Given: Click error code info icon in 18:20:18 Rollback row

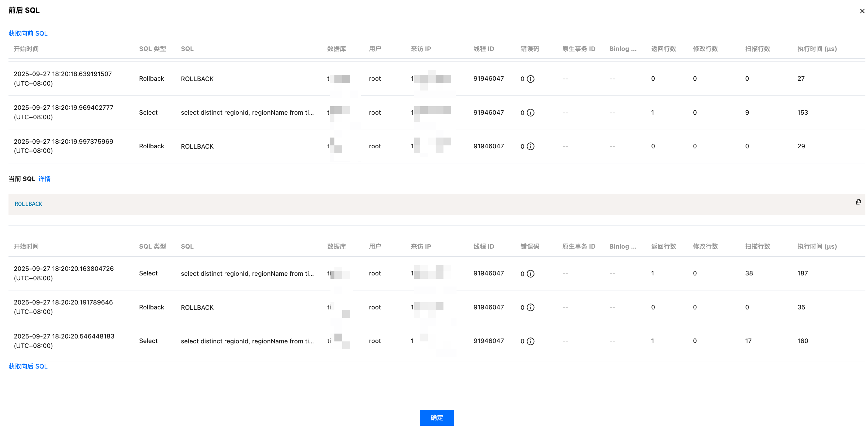Looking at the screenshot, I should click(530, 79).
